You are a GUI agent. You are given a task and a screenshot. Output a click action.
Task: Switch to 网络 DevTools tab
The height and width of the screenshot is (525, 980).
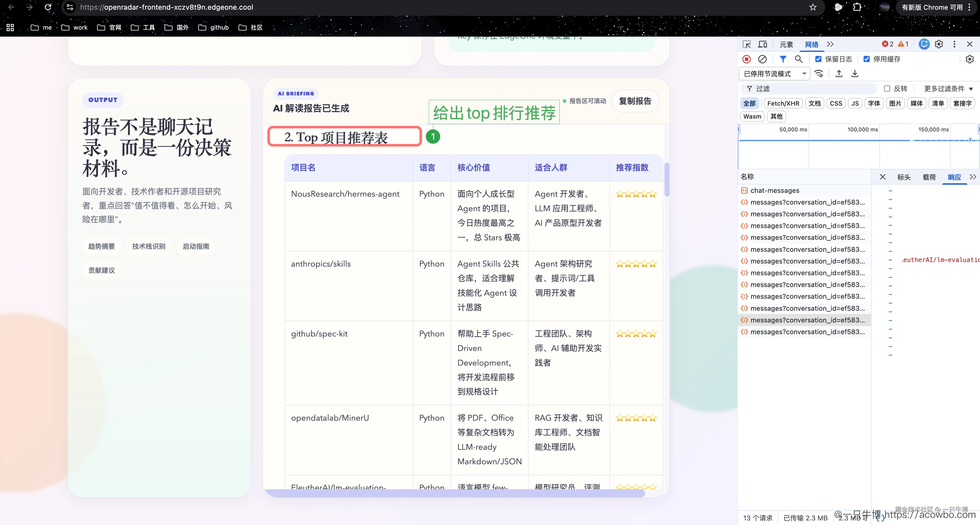811,44
